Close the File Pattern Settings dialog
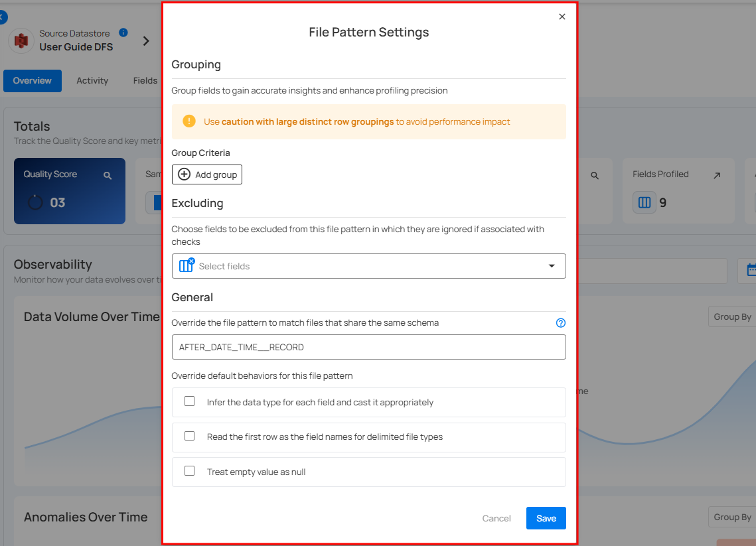The width and height of the screenshot is (756, 546). coord(562,17)
